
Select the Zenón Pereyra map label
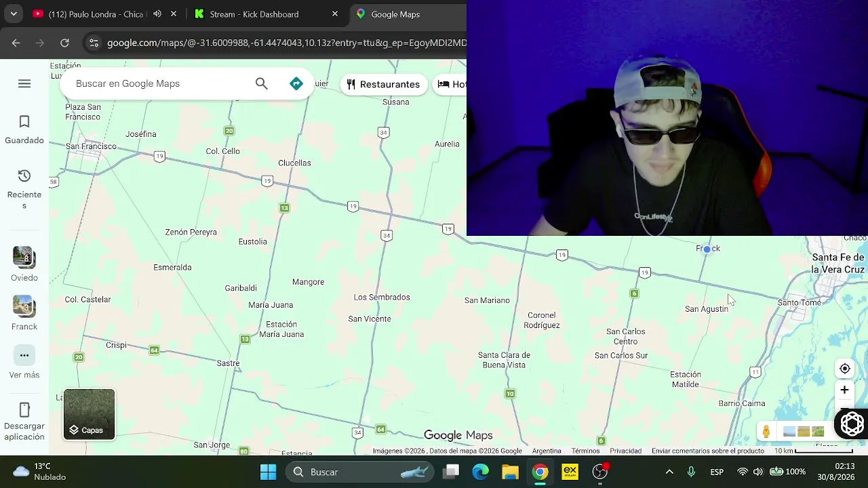click(x=191, y=232)
